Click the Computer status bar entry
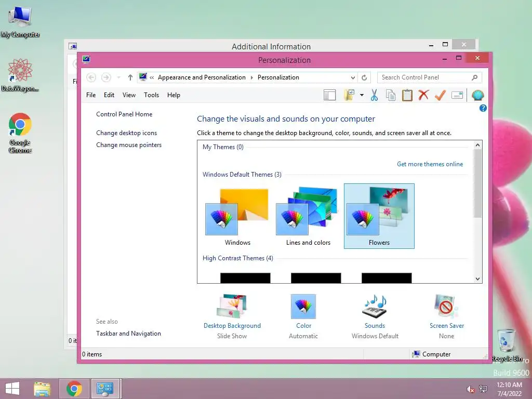This screenshot has height=399, width=532. [431, 354]
